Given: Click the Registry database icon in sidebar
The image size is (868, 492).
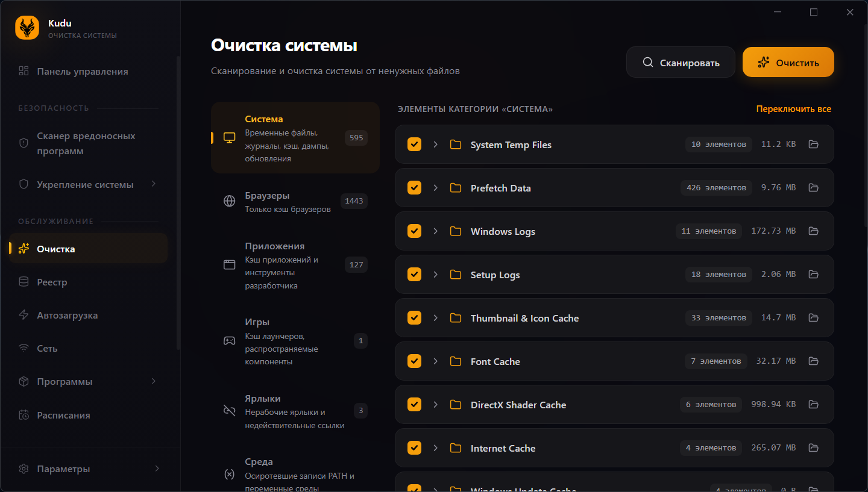Looking at the screenshot, I should click(x=24, y=282).
